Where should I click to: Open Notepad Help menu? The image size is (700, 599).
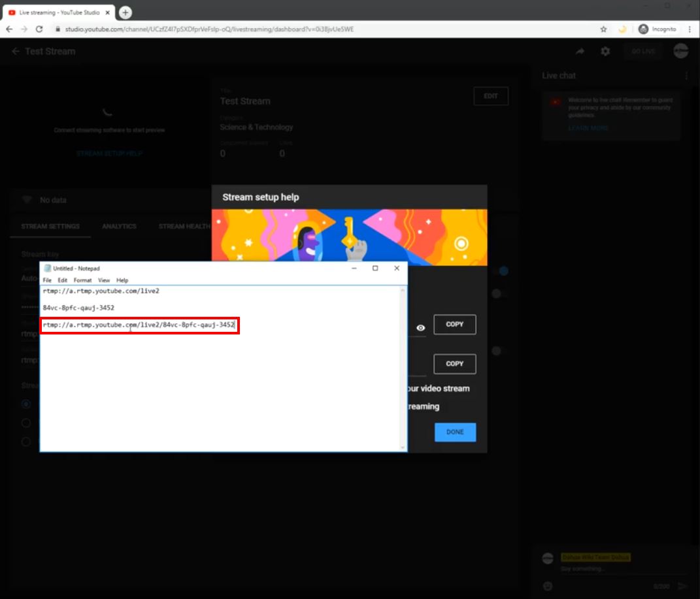pos(122,280)
